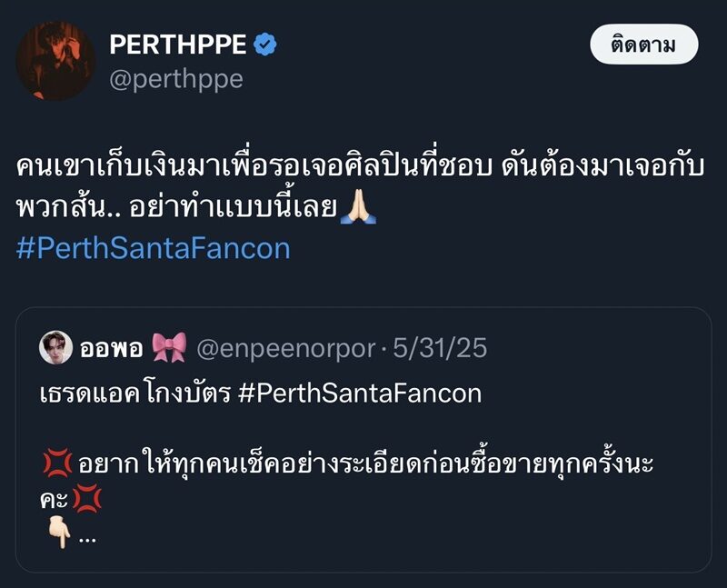Click the praying hands emoji

[x=358, y=208]
